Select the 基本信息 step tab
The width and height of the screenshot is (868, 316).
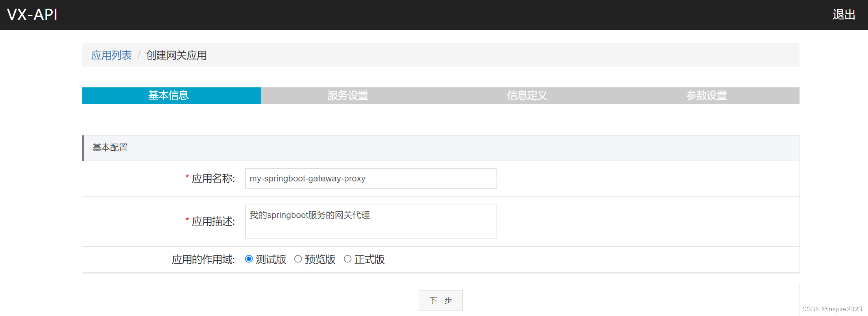coord(172,96)
